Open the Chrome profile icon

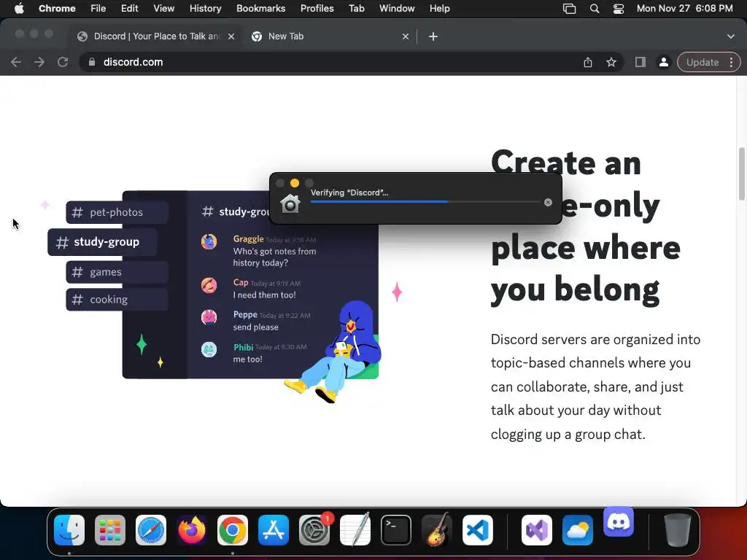pos(664,63)
